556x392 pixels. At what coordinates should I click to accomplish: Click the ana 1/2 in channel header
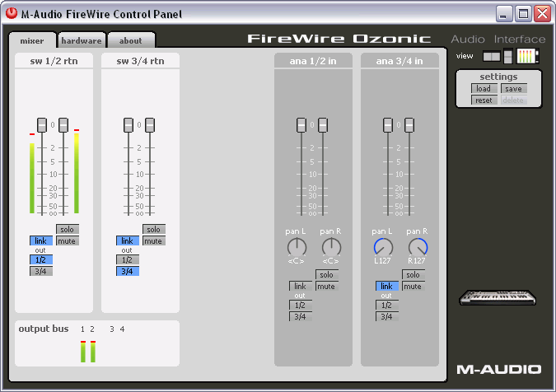pos(313,61)
